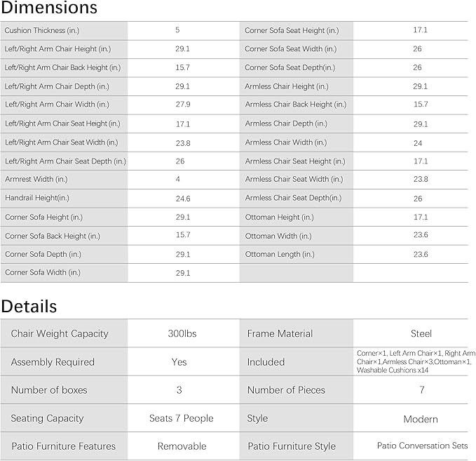Image resolution: width=476 pixels, height=461 pixels.
Task: Click the Details heading
Action: click(x=29, y=307)
